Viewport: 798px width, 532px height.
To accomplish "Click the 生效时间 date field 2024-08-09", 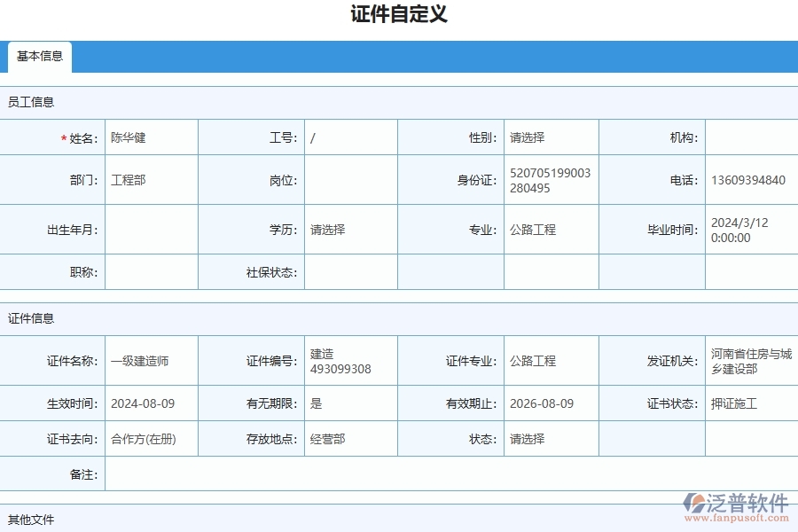I will [151, 403].
